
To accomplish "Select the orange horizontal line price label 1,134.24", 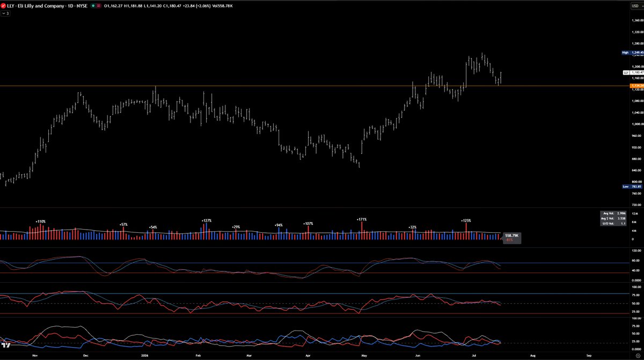I will 636,85.
